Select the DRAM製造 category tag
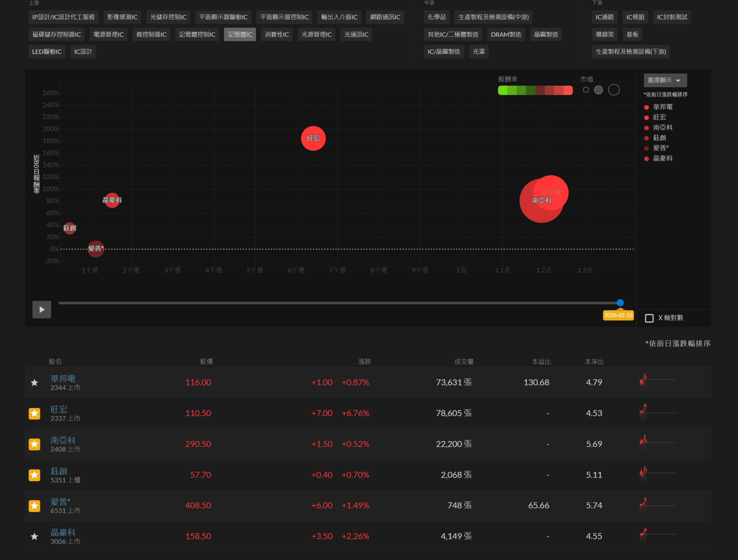This screenshot has height=560, width=738. (x=506, y=35)
